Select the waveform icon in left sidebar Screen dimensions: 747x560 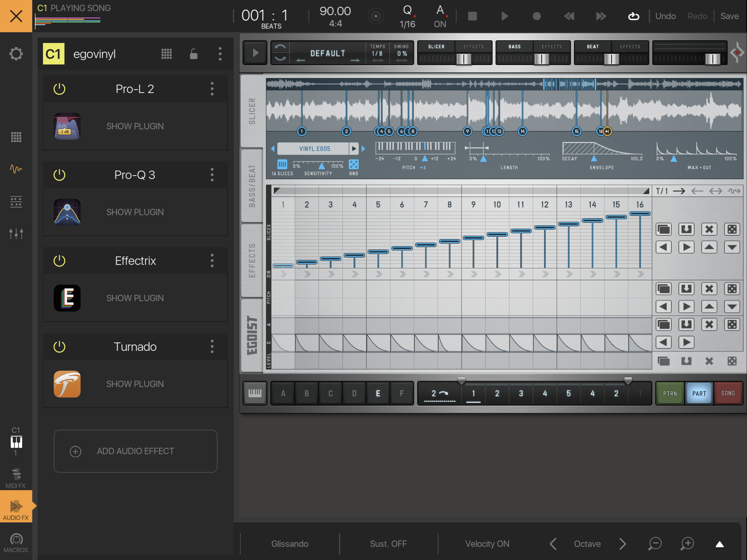click(x=16, y=169)
